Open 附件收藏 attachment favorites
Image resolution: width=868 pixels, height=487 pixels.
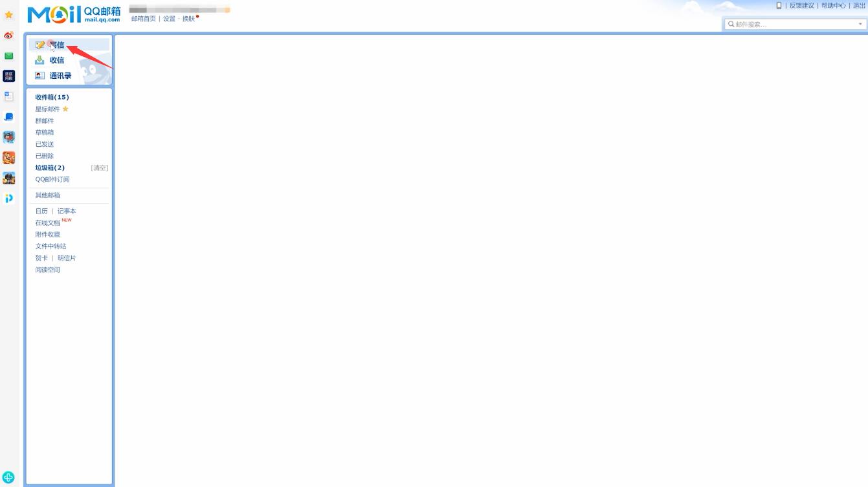tap(47, 234)
